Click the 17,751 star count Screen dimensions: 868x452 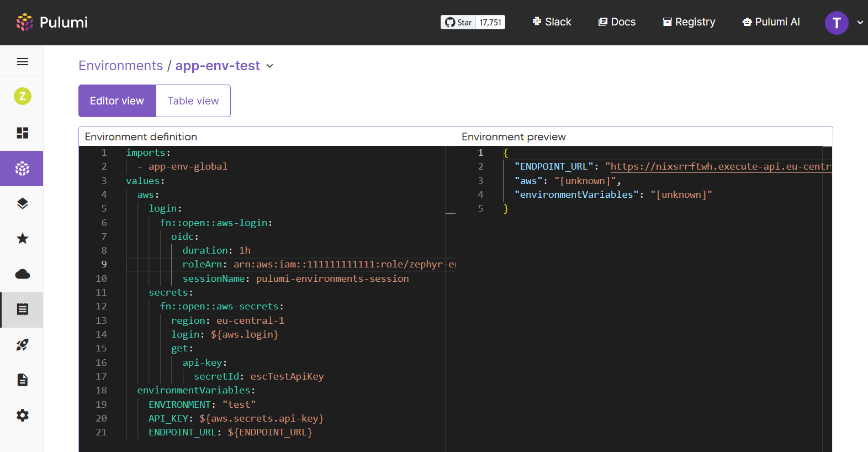[490, 22]
